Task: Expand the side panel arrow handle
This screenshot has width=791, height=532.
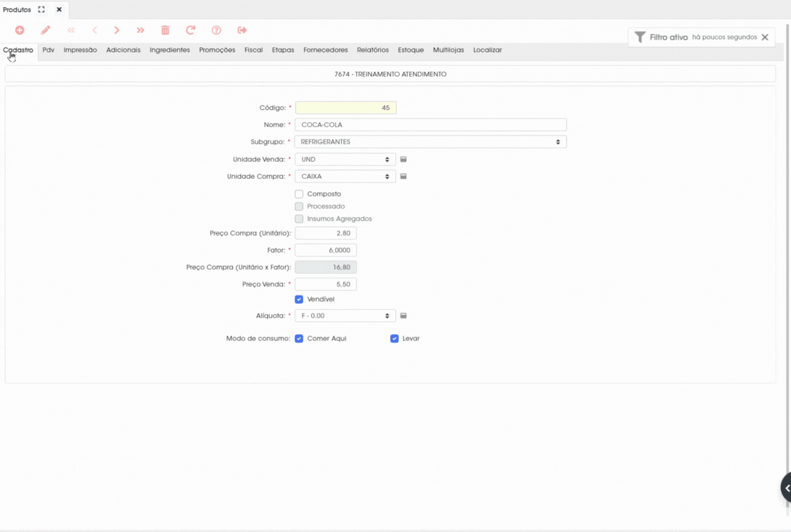Action: pos(786,488)
